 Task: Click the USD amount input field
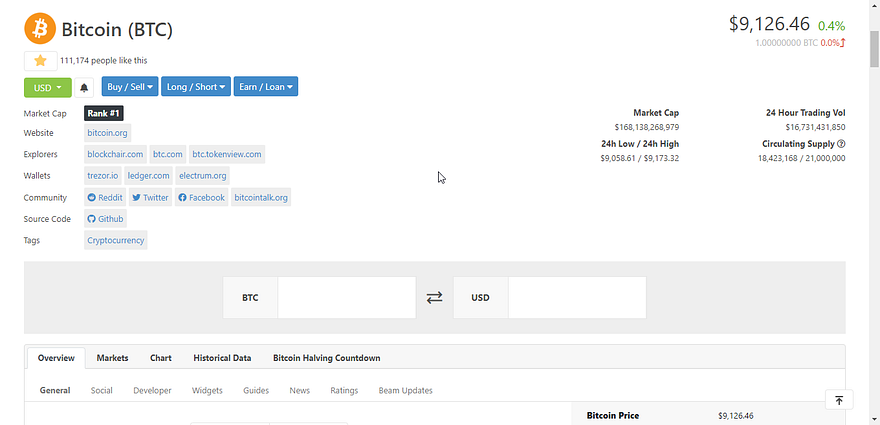point(577,298)
